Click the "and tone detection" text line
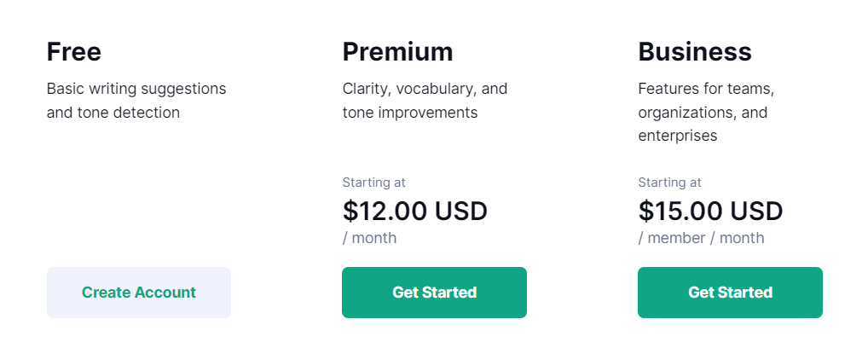 pos(113,112)
